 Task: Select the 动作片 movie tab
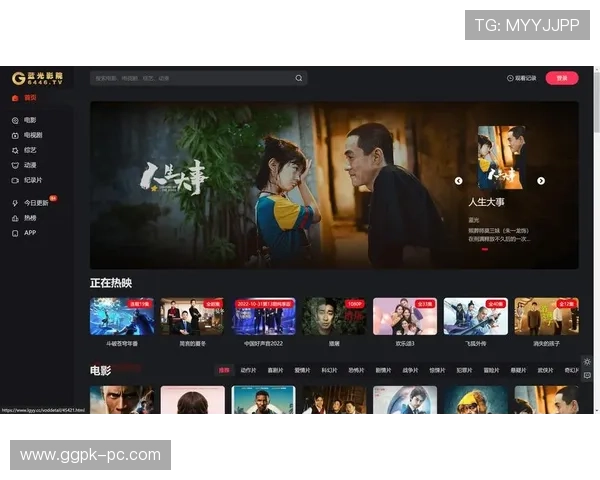pos(248,370)
